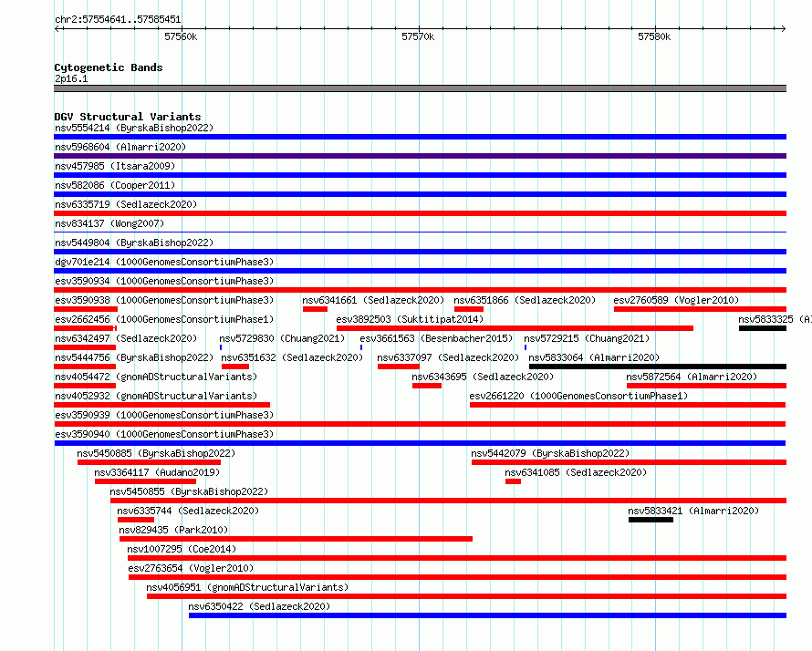Click nsv1007295 (Coe2014) label
The height and width of the screenshot is (651, 812).
pos(182,549)
